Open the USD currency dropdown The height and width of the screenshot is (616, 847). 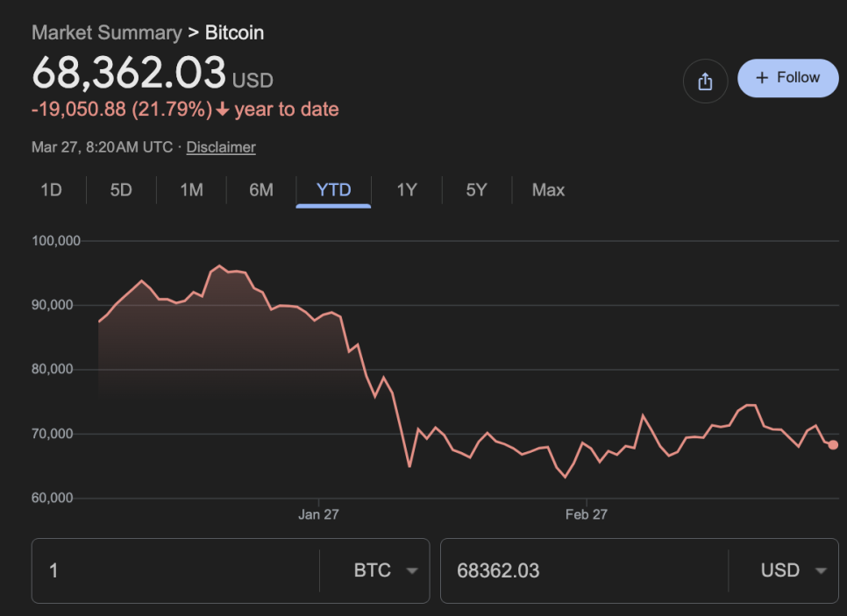(794, 570)
